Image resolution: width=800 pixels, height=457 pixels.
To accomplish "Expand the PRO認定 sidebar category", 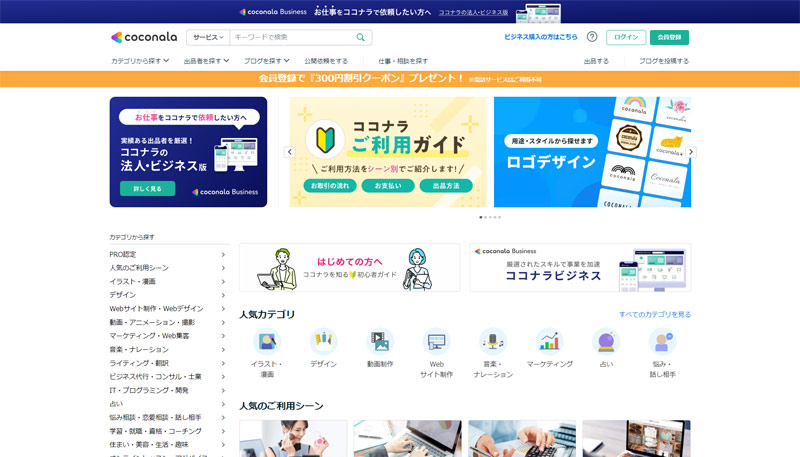I will tap(168, 255).
